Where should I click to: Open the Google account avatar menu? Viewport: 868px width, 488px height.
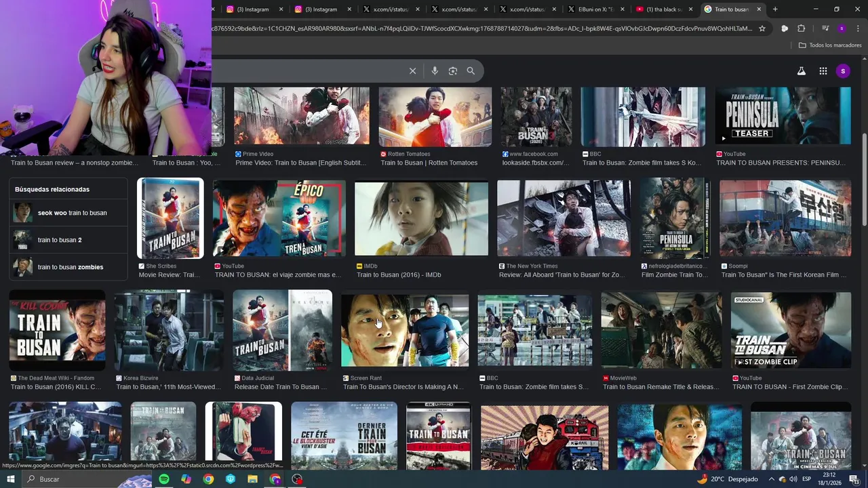(x=843, y=70)
